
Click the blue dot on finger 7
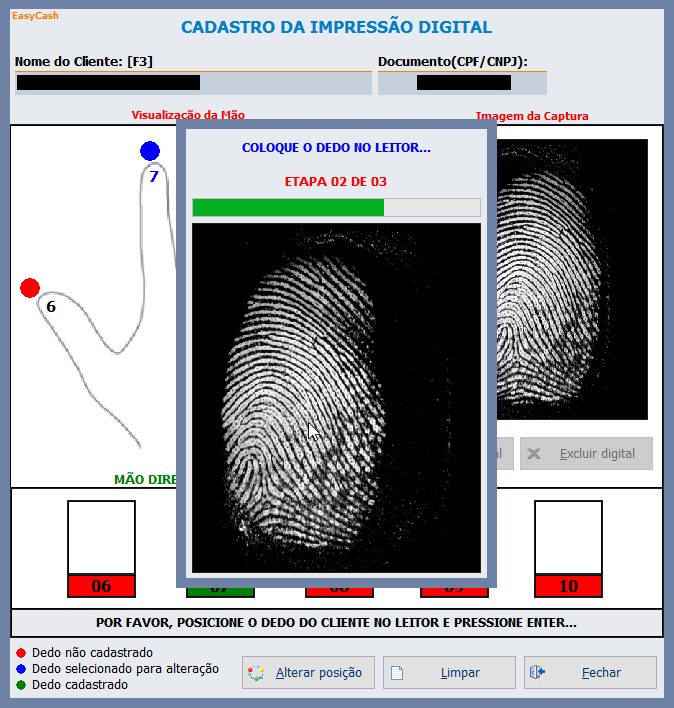click(x=150, y=151)
